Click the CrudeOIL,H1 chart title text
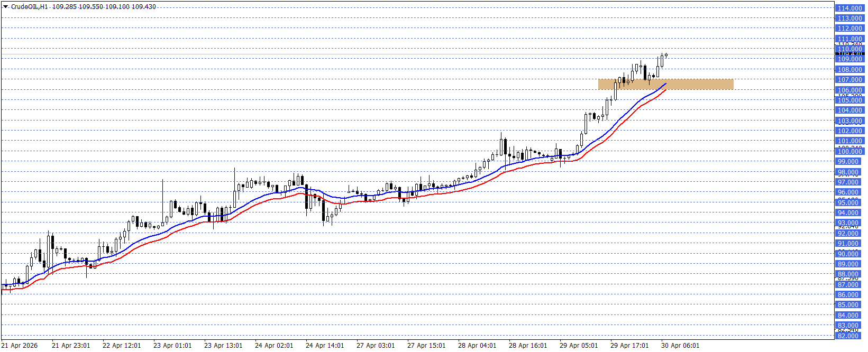 30,7
